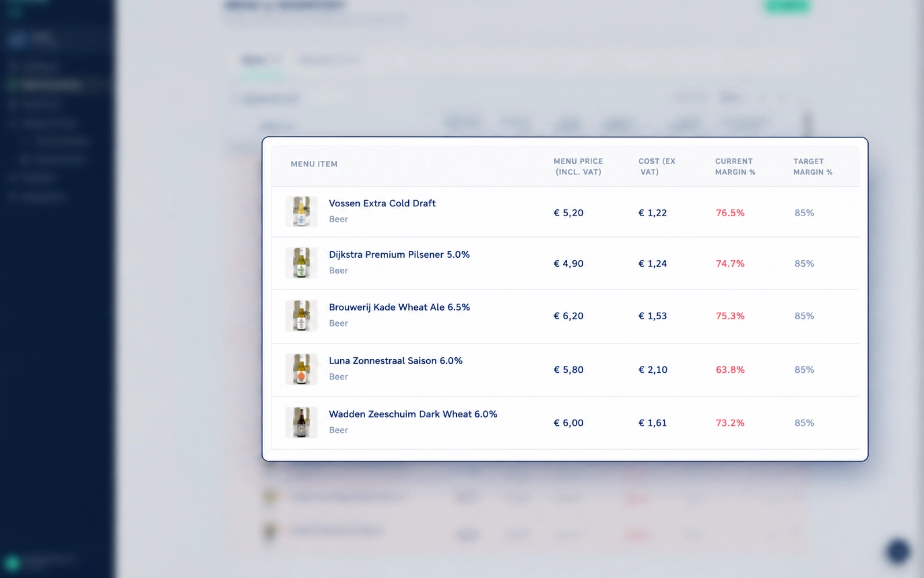Open Luna Zonnestraal Saison bottle thumbnail
The height and width of the screenshot is (578, 924).
(x=301, y=369)
